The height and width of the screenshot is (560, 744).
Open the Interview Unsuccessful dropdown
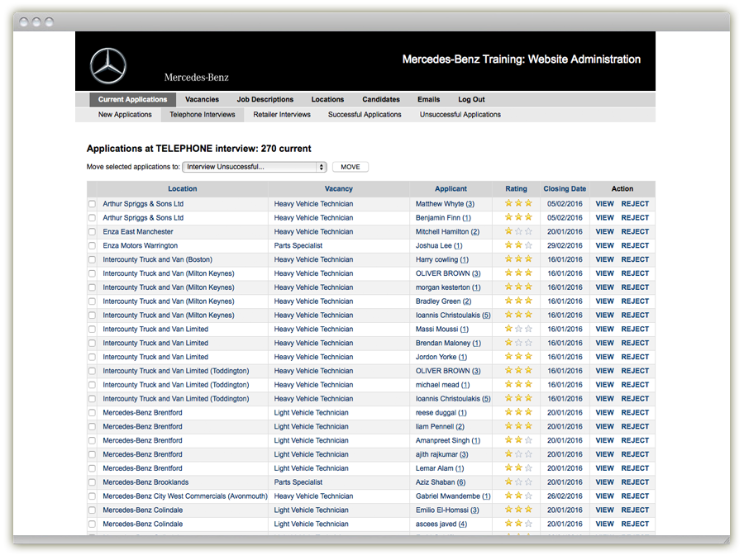click(255, 167)
